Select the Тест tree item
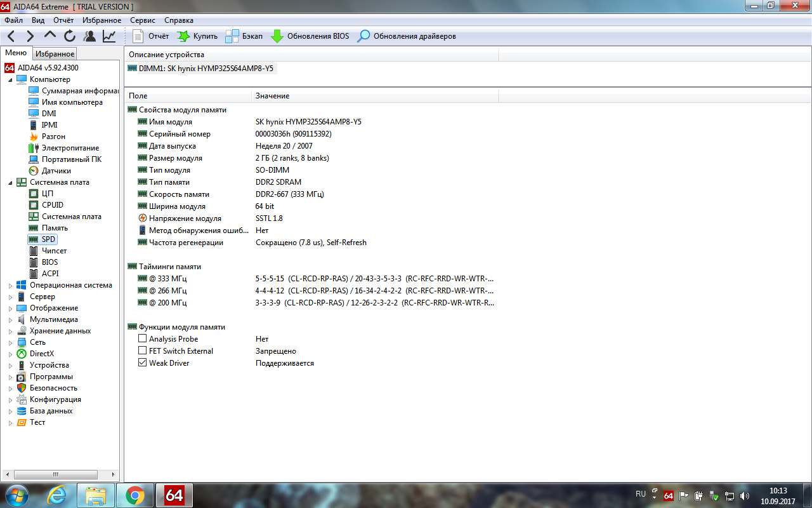The height and width of the screenshot is (508, 812). click(x=31, y=422)
